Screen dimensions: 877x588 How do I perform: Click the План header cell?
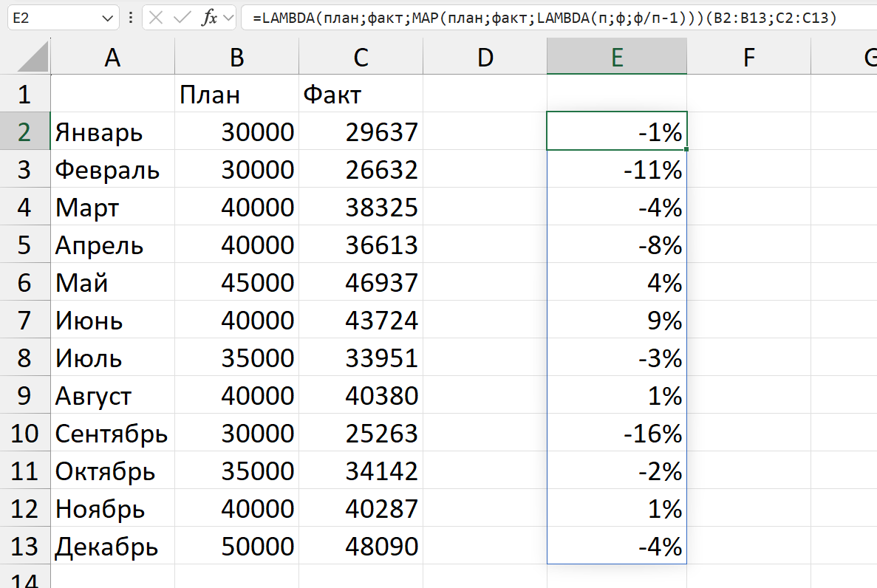pos(236,93)
